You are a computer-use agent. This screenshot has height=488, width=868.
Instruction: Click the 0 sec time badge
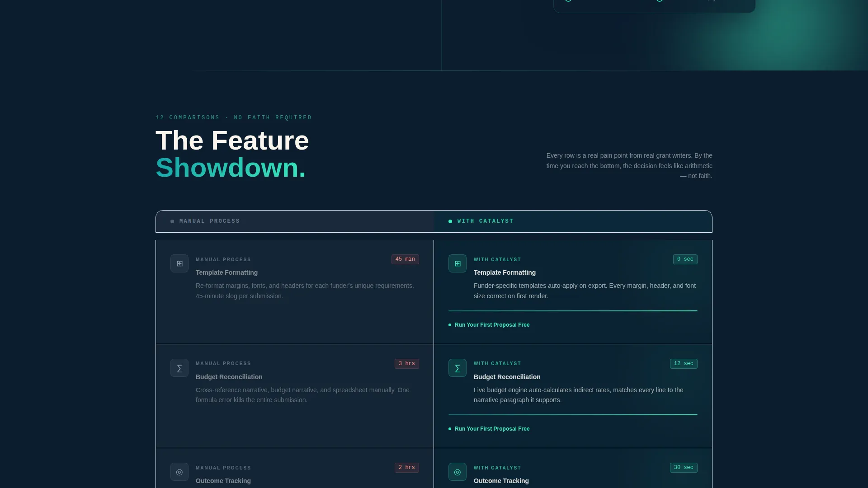tap(685, 259)
